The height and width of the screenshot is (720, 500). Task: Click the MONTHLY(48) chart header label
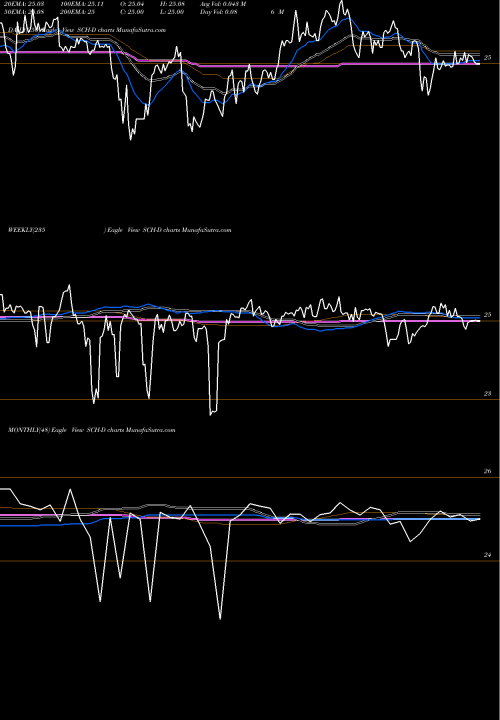pyautogui.click(x=29, y=430)
